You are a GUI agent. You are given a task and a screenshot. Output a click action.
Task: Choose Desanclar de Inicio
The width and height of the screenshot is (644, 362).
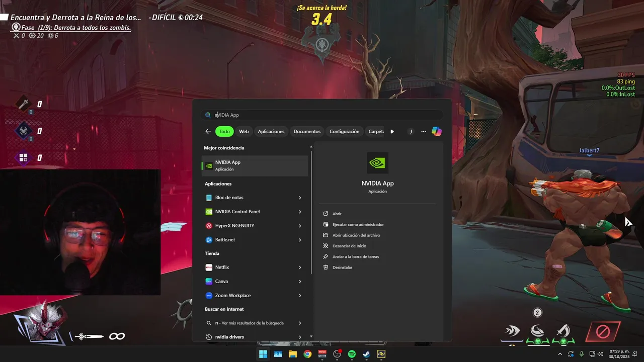(349, 246)
